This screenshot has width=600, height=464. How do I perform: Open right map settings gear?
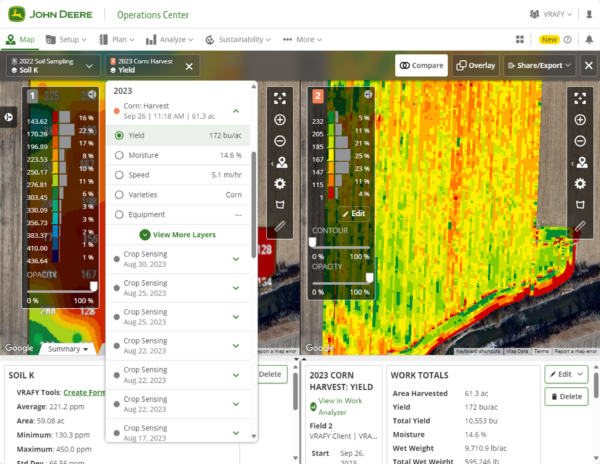[x=580, y=184]
